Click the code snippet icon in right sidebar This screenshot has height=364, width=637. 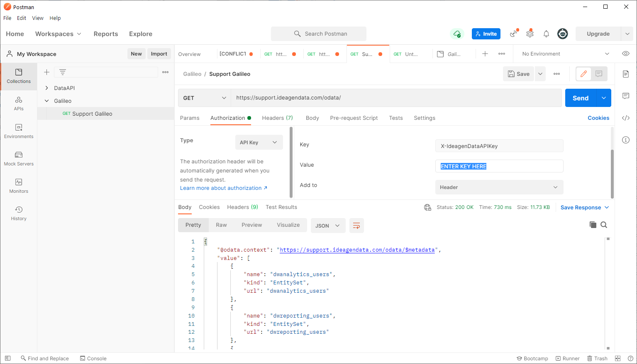(626, 118)
